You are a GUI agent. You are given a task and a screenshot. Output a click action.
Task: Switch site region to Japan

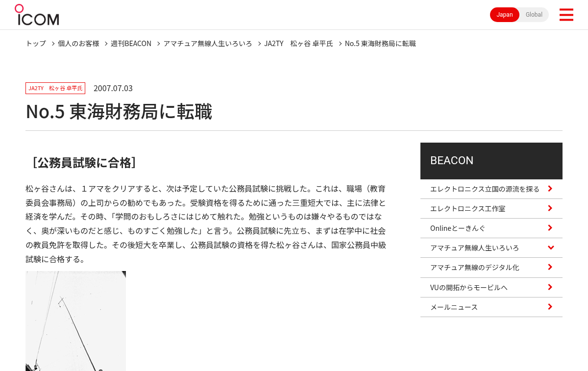505,15
